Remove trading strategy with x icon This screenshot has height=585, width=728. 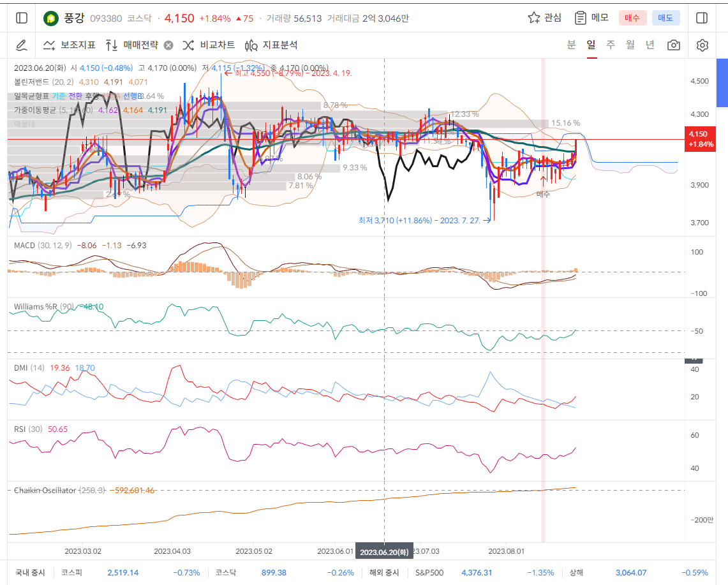(168, 45)
